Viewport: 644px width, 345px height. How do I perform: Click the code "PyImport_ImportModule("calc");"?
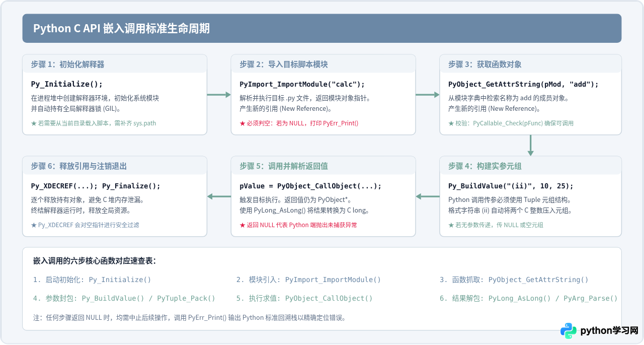tap(302, 84)
